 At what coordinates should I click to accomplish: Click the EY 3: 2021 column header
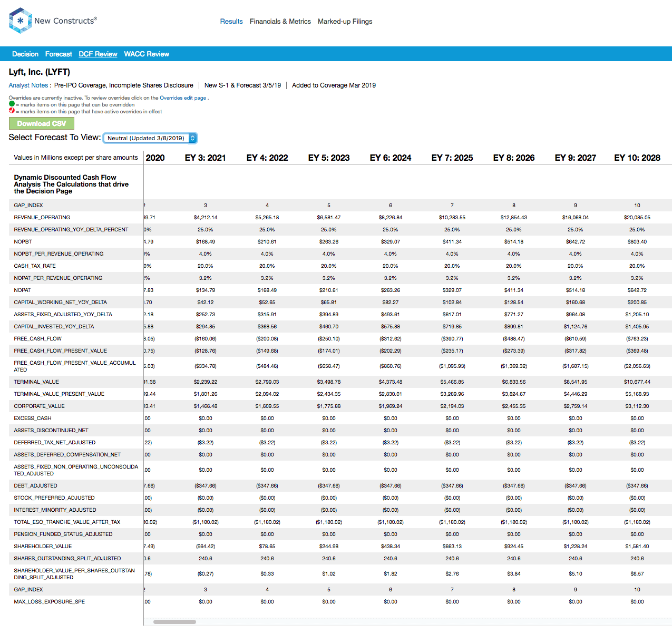coord(206,158)
